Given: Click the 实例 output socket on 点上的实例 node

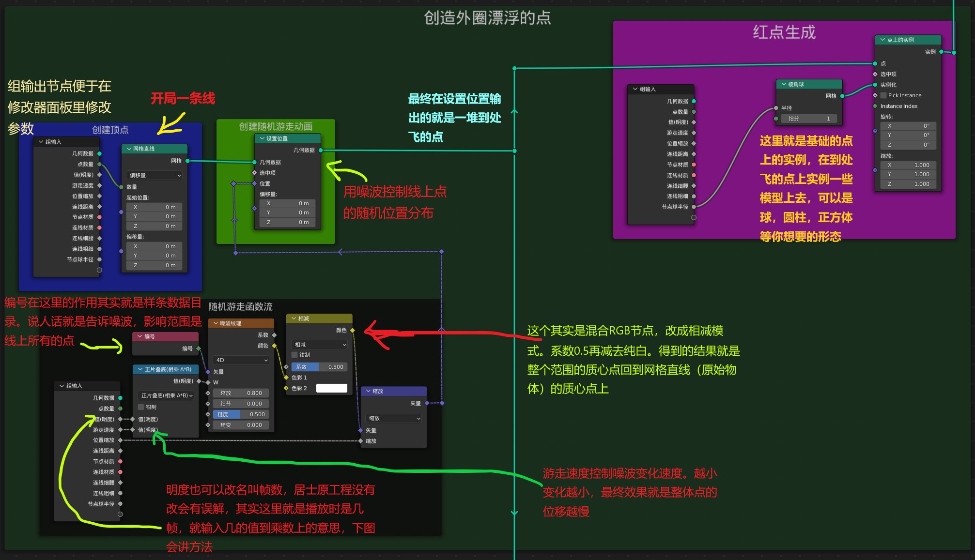Looking at the screenshot, I should (941, 52).
